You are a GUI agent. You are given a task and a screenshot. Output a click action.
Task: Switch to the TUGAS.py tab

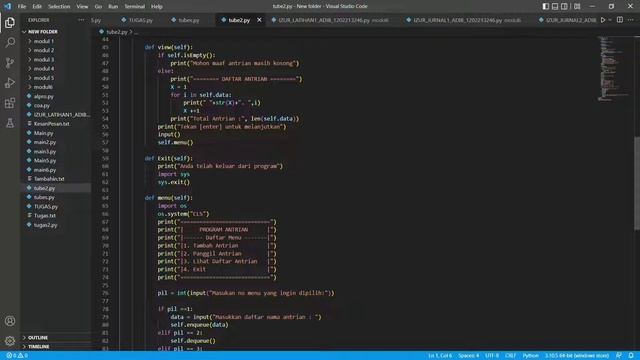point(137,20)
